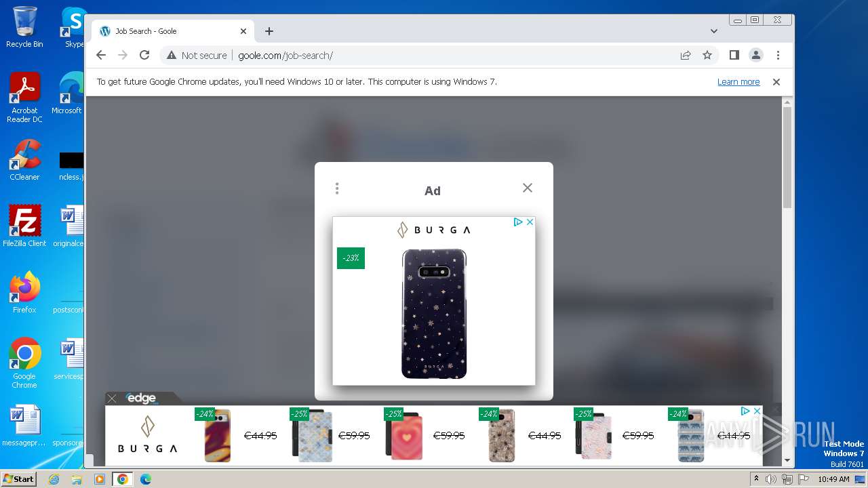Go forward one page
This screenshot has height=488, width=868.
(x=123, y=56)
